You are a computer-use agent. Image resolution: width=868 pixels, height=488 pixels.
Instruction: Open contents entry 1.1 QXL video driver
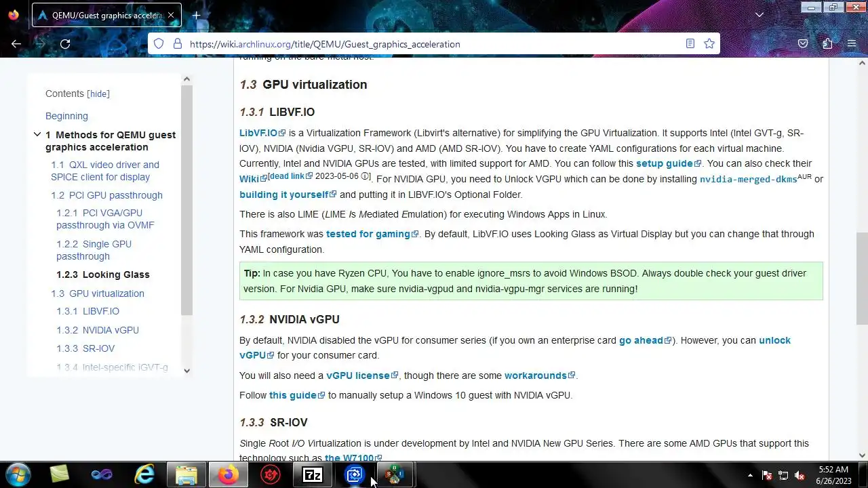pyautogui.click(x=105, y=171)
